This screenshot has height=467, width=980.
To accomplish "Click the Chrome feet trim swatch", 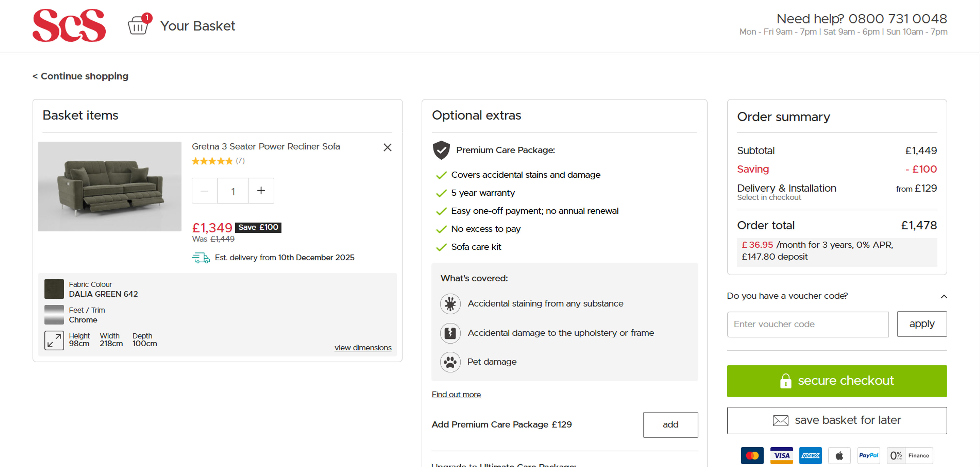I will tap(54, 315).
